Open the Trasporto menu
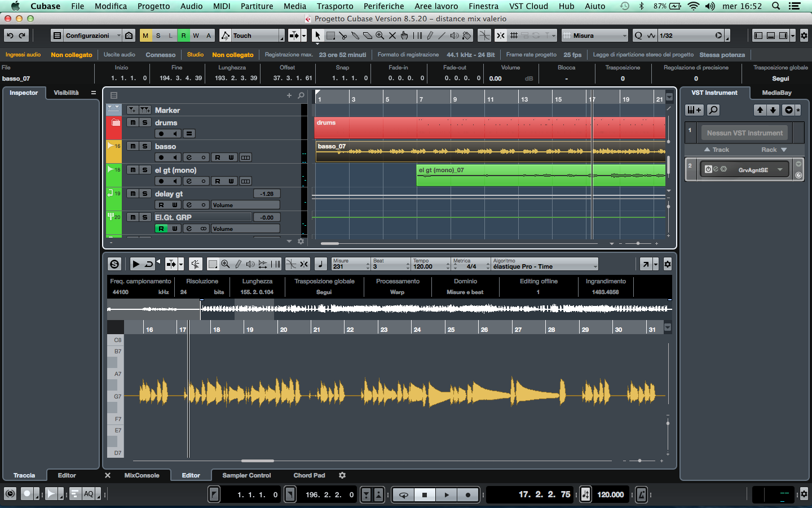 334,6
